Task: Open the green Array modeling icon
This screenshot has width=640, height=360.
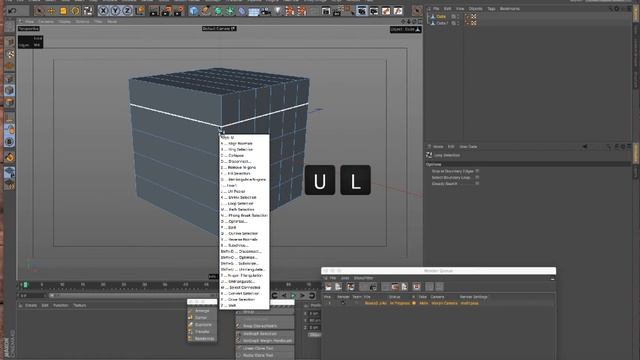Action: point(230,11)
